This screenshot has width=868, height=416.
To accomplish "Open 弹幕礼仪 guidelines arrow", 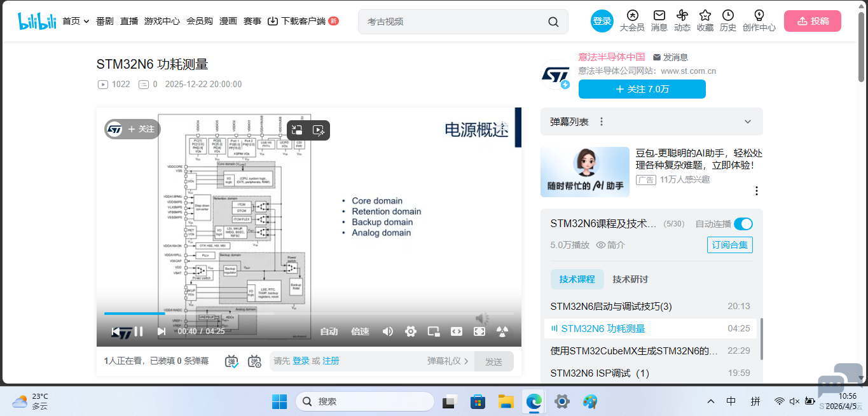I will (448, 361).
